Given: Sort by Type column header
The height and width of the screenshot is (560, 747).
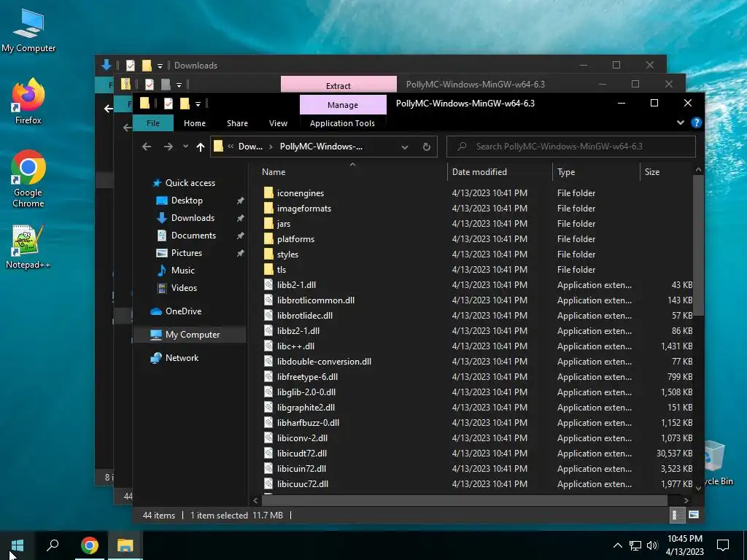Looking at the screenshot, I should point(566,172).
